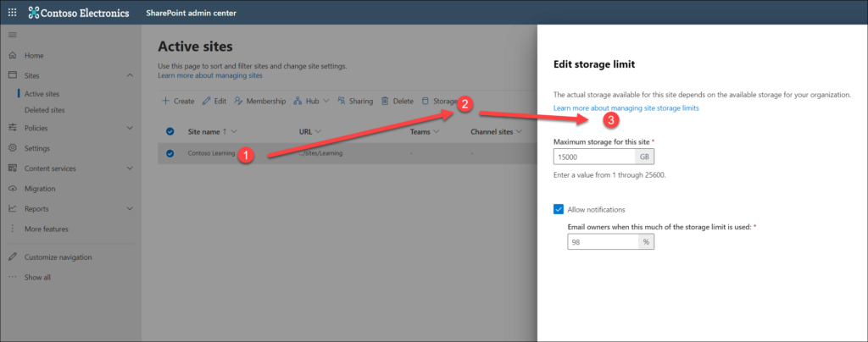Click the Create toolbar label
This screenshot has height=342, width=868.
coord(184,101)
